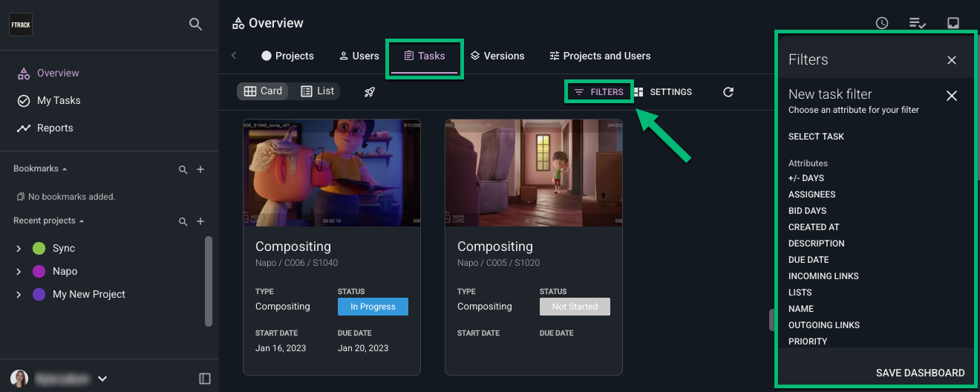980x392 pixels.
Task: Switch to the Projects tab
Action: 287,56
